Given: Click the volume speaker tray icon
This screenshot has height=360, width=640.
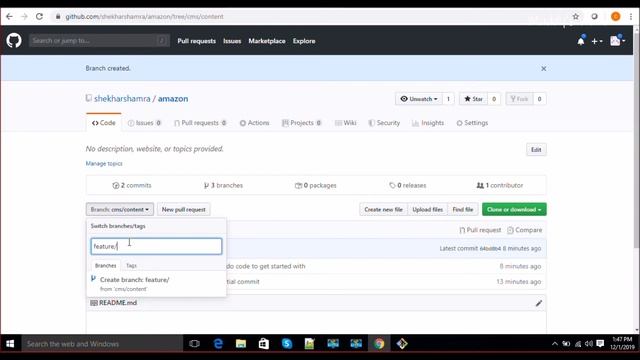Looking at the screenshot, I should (x=589, y=344).
